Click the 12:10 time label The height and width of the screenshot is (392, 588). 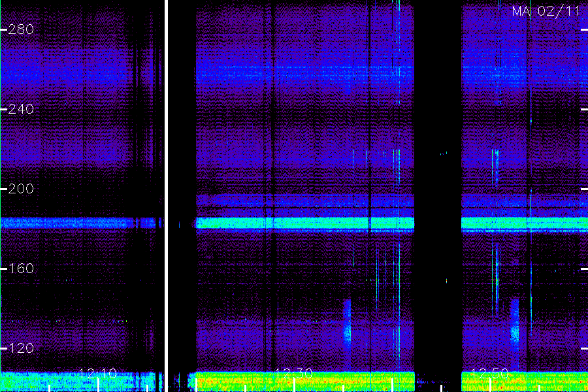pyautogui.click(x=98, y=373)
